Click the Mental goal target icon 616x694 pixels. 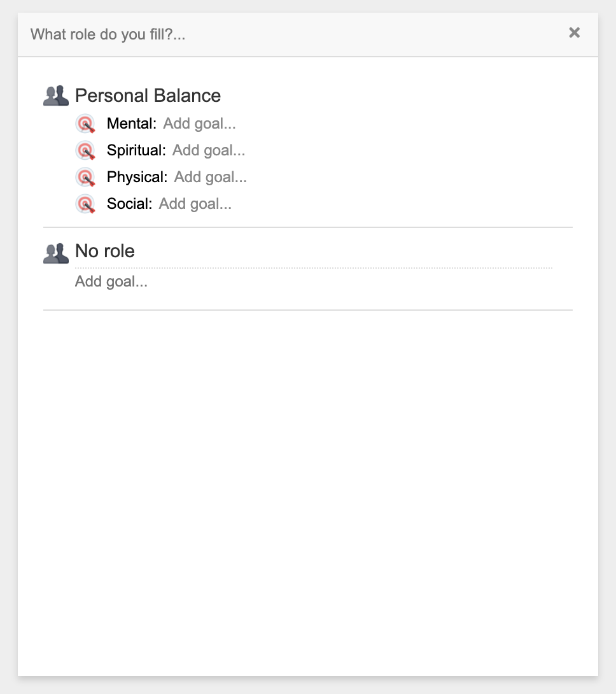coord(85,124)
